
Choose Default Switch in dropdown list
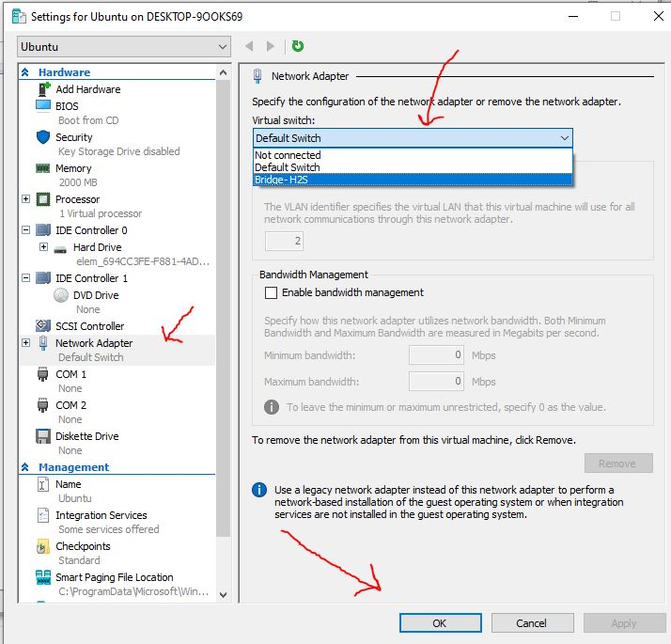click(x=413, y=167)
